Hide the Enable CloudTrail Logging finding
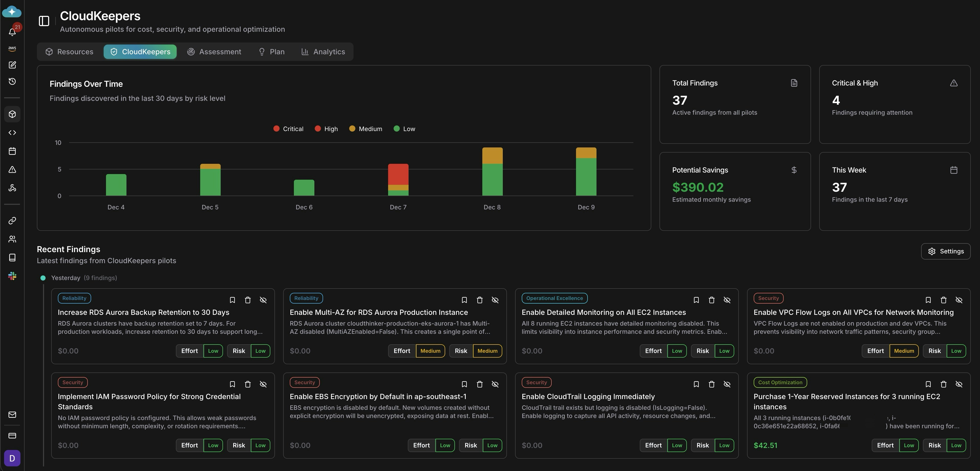The image size is (980, 471). coord(727,384)
